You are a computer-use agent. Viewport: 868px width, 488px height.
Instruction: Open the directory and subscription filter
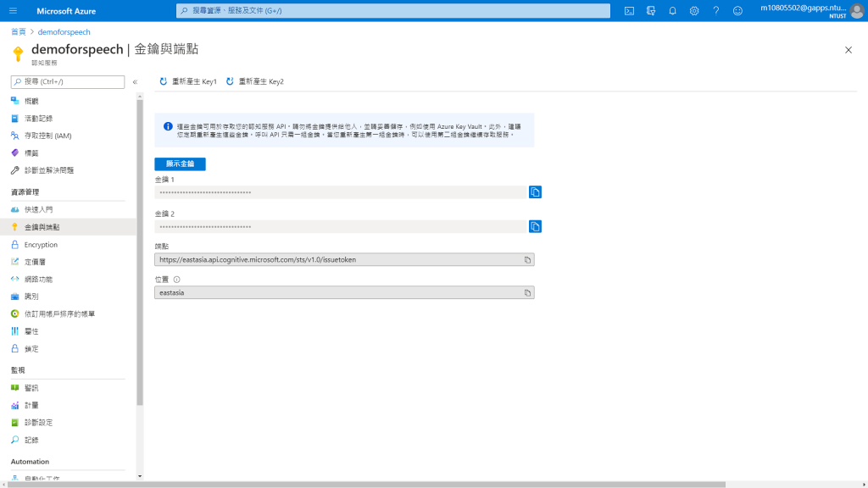[651, 10]
